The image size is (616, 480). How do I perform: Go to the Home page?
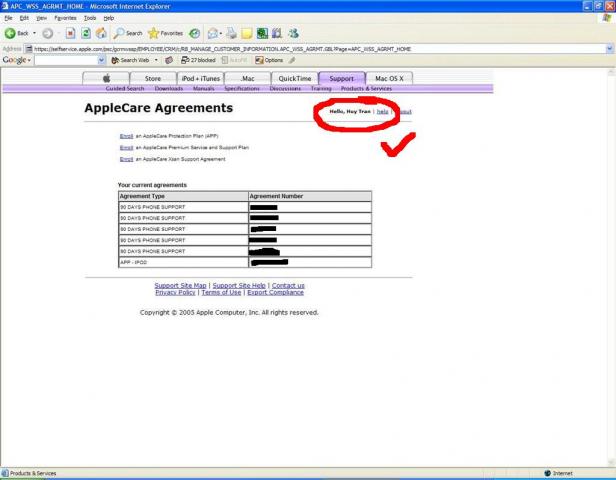pyautogui.click(x=101, y=33)
